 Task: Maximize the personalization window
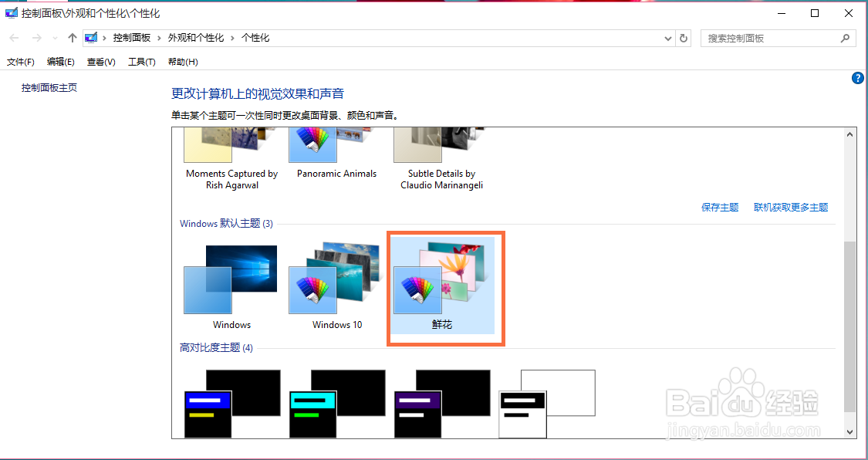coord(815,14)
